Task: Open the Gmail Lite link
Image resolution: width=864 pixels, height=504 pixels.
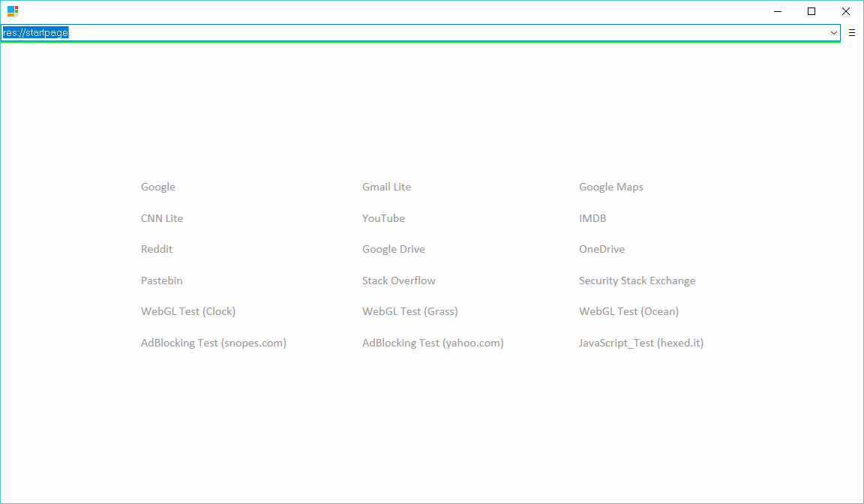Action: tap(386, 187)
